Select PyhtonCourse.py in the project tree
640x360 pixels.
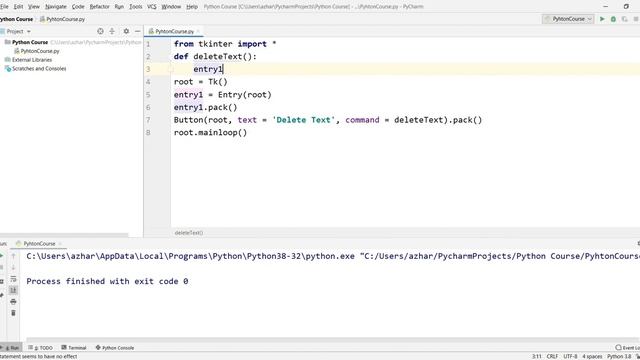[x=40, y=51]
